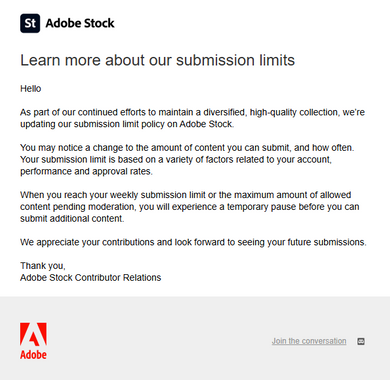Click the Hello greeting line
390x380 pixels.
click(31, 89)
